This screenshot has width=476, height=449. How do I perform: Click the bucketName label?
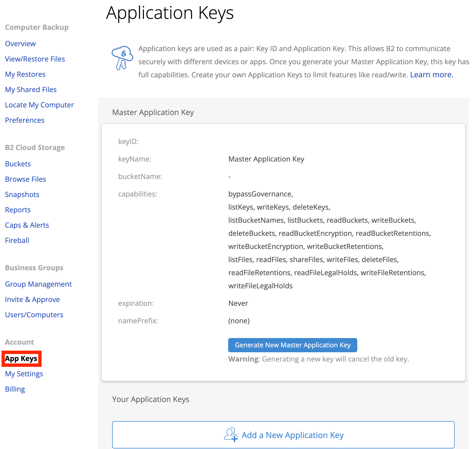140,177
